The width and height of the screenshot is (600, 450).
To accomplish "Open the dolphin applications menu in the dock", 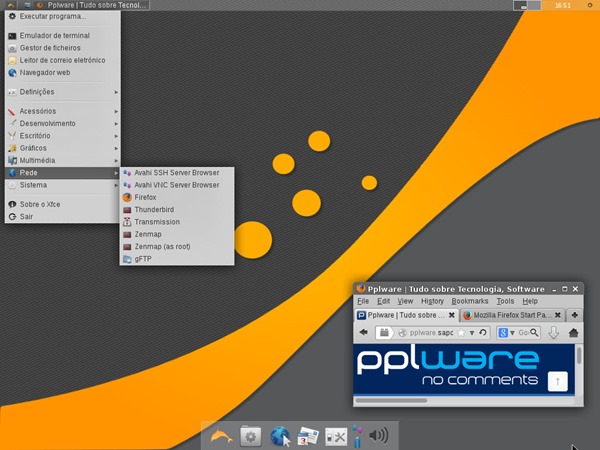I will [221, 436].
